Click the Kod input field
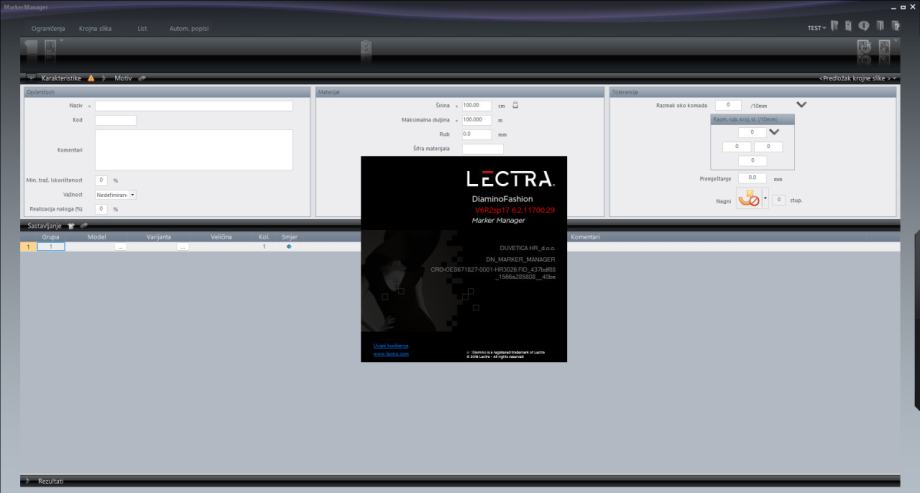Viewport: 920px width, 493px height. click(x=116, y=120)
